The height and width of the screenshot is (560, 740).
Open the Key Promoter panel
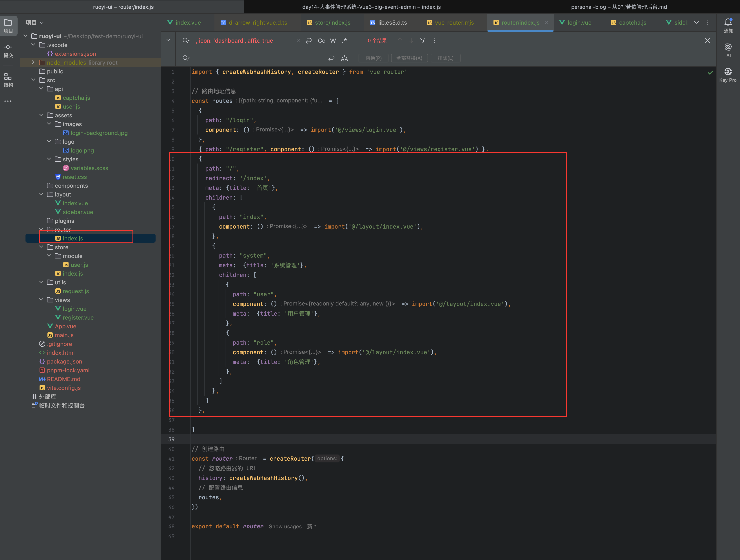728,75
